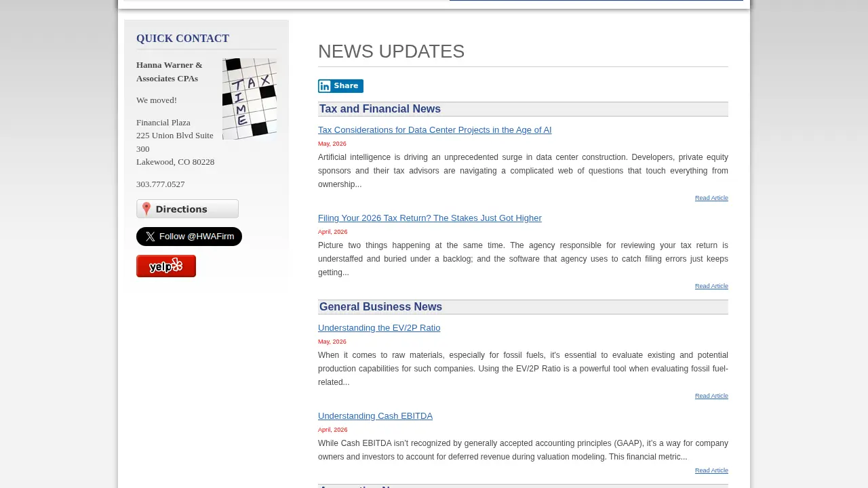
Task: Click the April, 2026 date under tax return article
Action: tap(332, 232)
